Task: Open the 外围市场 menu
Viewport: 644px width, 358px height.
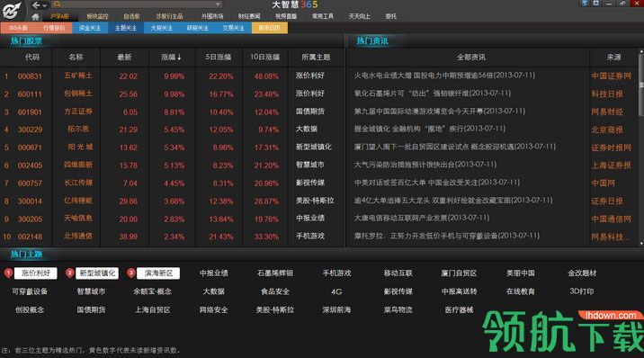Action: click(x=212, y=16)
